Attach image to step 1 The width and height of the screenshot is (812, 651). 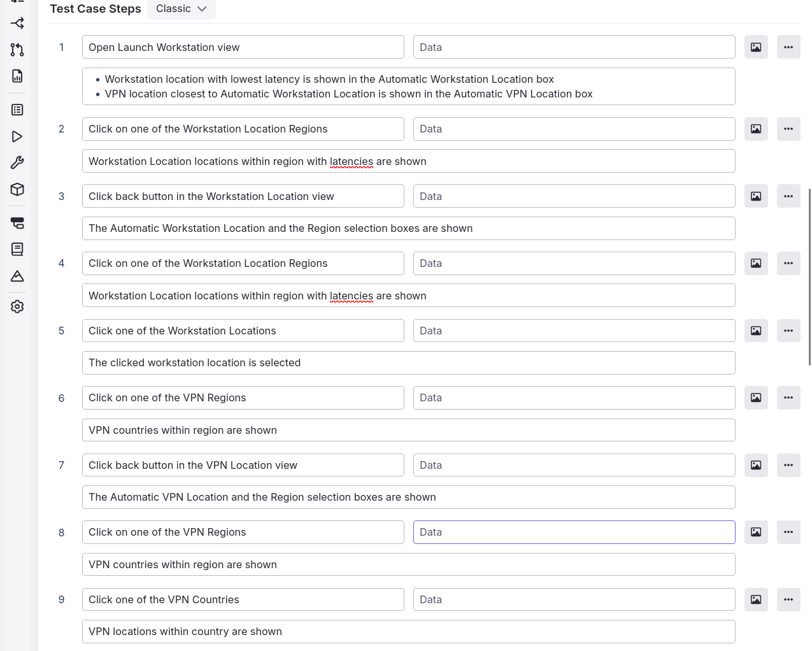coord(756,47)
